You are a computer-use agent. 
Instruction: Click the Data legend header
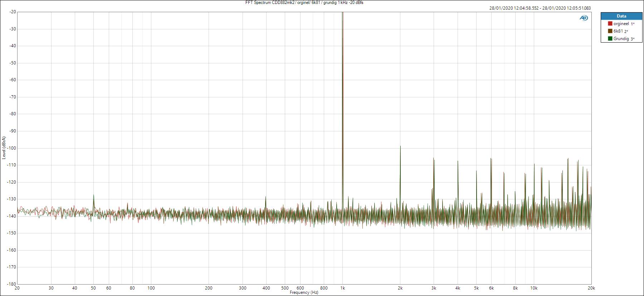tap(621, 16)
